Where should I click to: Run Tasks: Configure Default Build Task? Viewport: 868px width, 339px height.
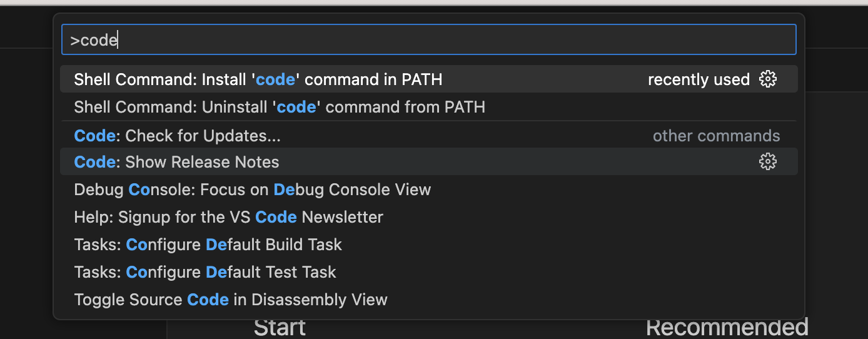pyautogui.click(x=428, y=245)
